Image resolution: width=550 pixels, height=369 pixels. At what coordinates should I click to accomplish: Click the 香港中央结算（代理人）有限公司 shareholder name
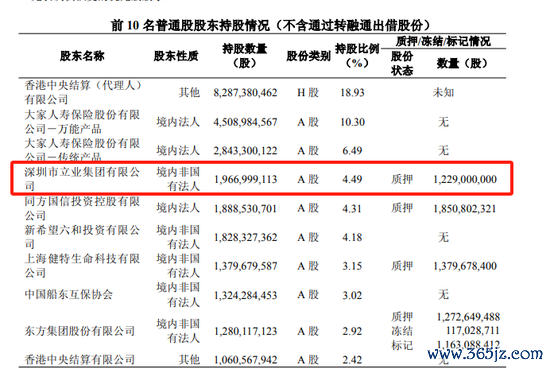(x=83, y=92)
